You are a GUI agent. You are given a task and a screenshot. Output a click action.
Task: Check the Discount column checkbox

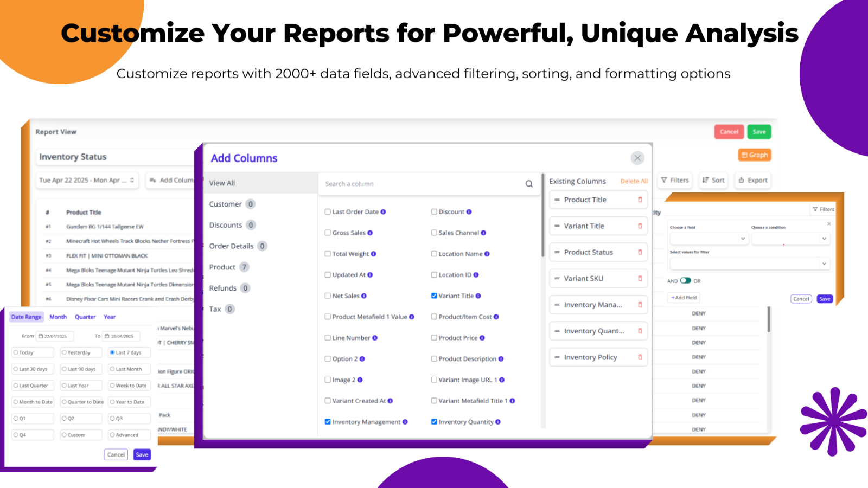click(x=434, y=212)
